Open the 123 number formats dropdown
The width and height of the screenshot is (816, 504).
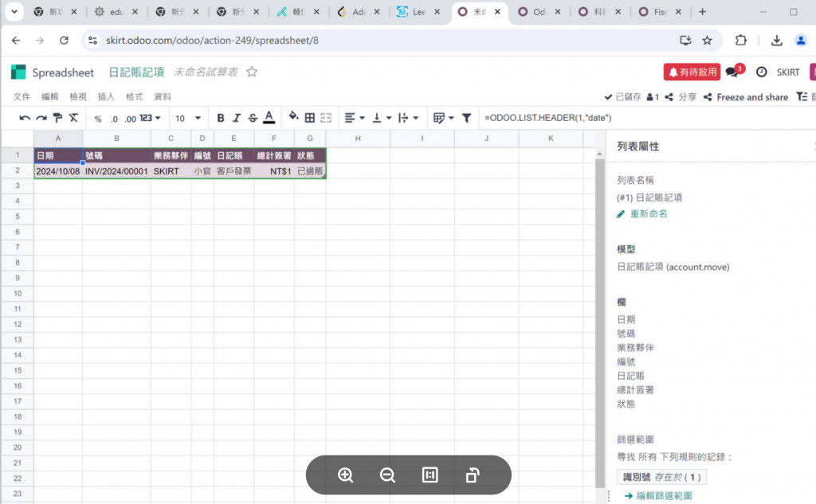click(150, 118)
